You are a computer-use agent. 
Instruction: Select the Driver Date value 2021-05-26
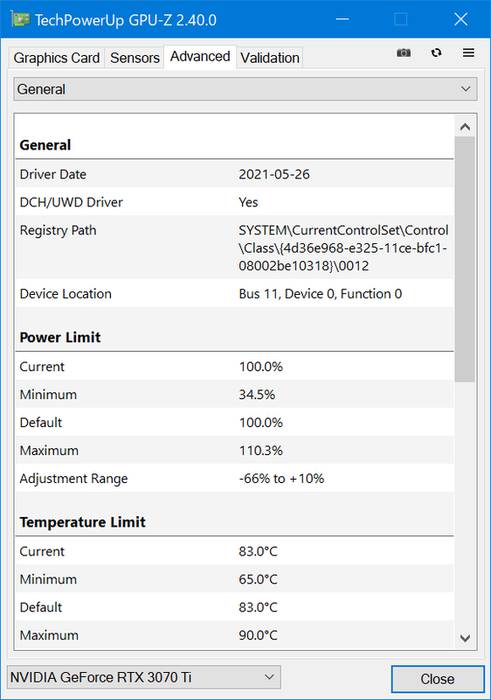[x=274, y=175]
